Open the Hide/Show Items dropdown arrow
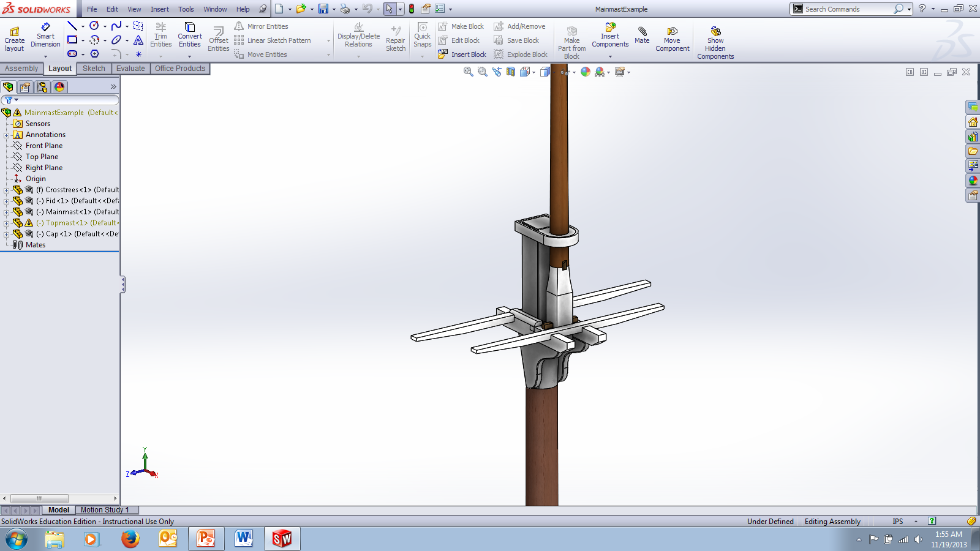 [574, 72]
